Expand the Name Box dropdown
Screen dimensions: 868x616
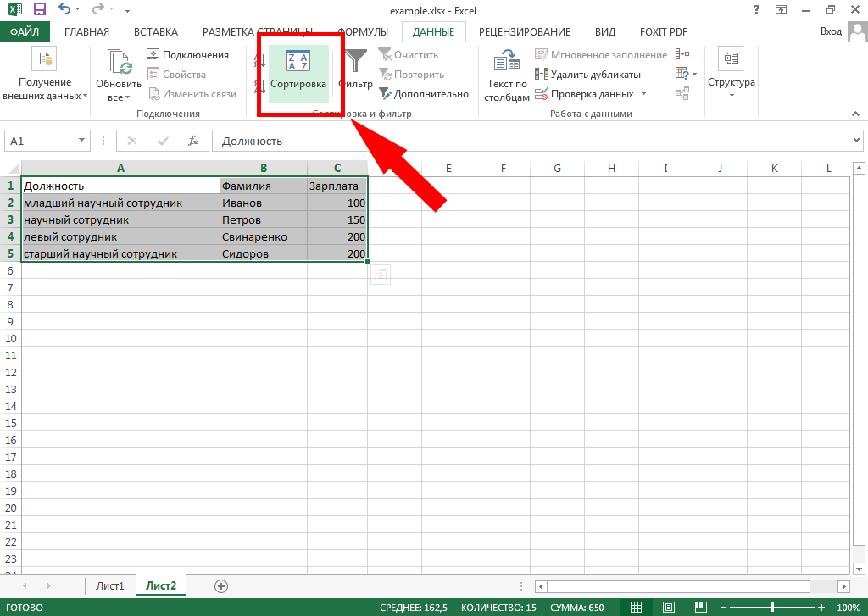[82, 141]
